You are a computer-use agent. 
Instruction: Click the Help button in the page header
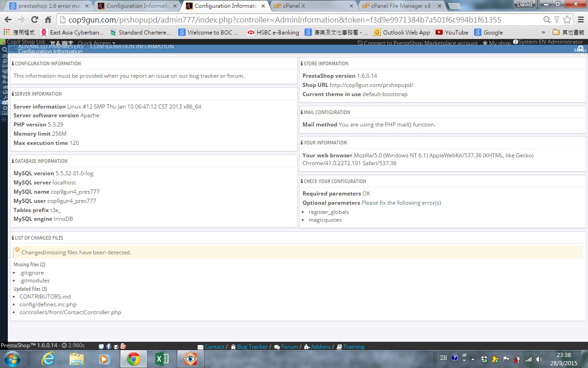pos(580,49)
